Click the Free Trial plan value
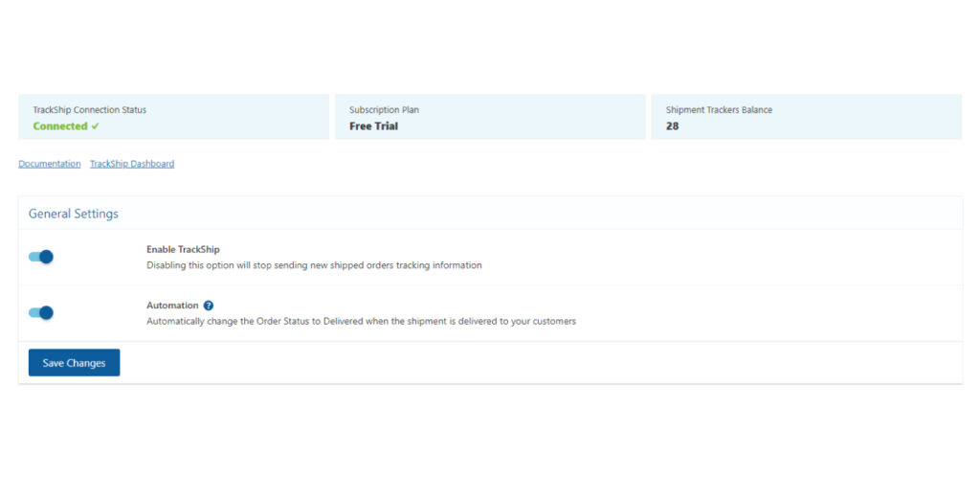 coord(373,126)
